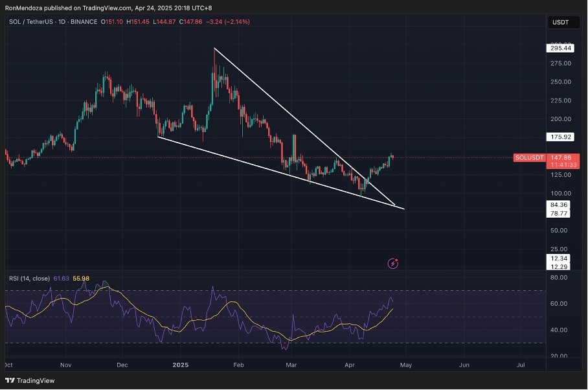Click the yellow RSI average value 55.98
The height and width of the screenshot is (390, 588).
click(x=81, y=279)
